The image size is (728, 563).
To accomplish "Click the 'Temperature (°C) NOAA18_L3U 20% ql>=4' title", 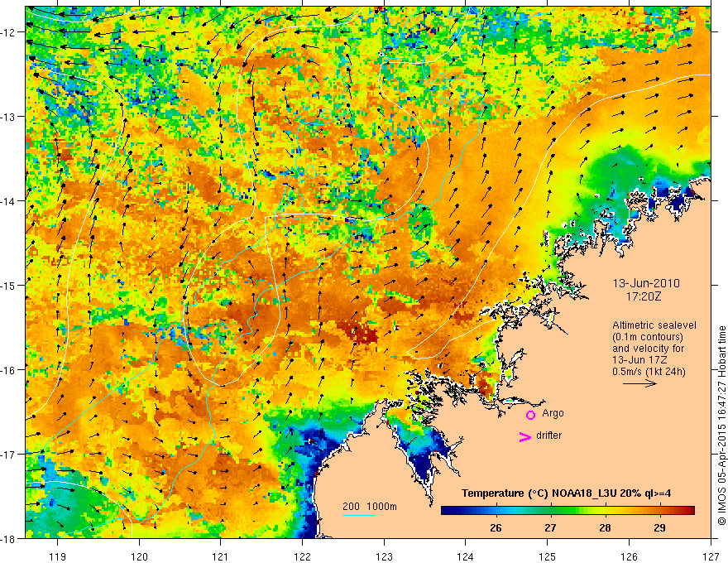I will [567, 493].
